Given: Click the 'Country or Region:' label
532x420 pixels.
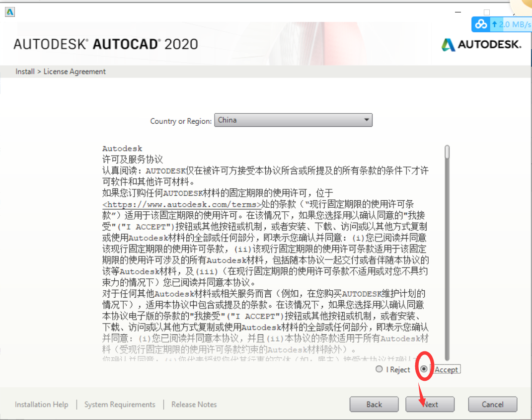Looking at the screenshot, I should point(181,121).
